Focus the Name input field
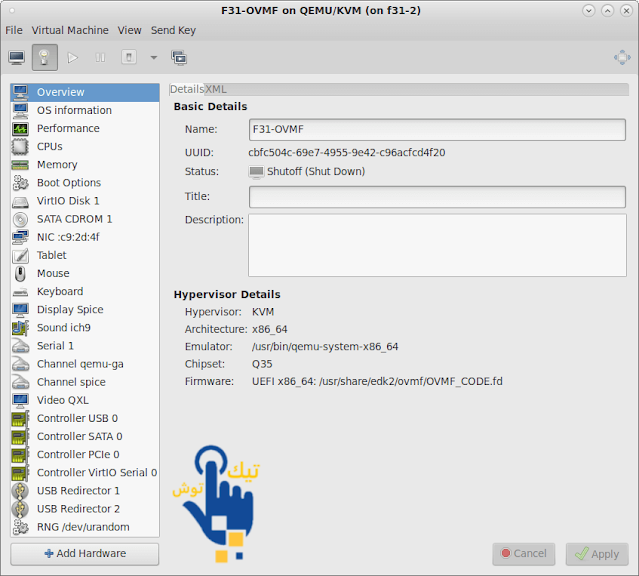The width and height of the screenshot is (639, 576). [437, 130]
